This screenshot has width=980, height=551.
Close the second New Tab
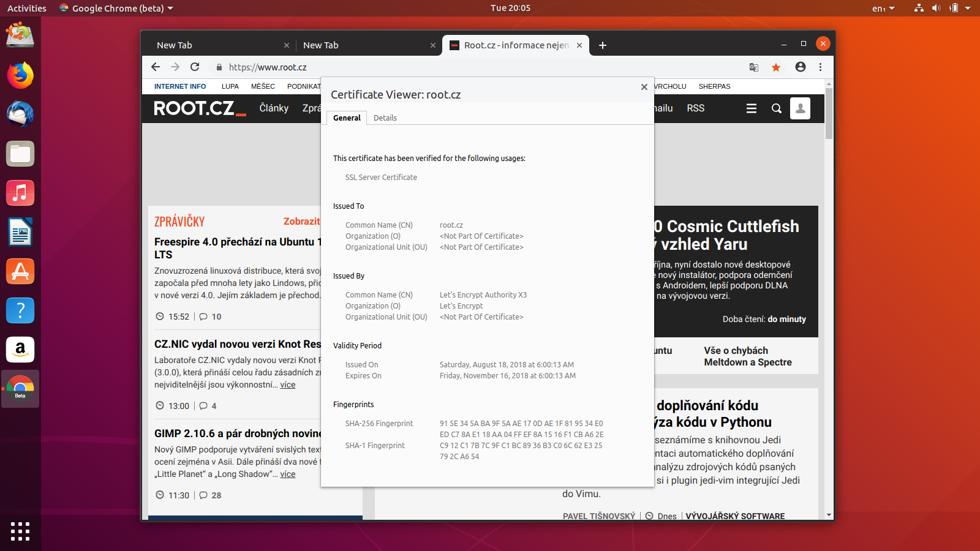[433, 45]
